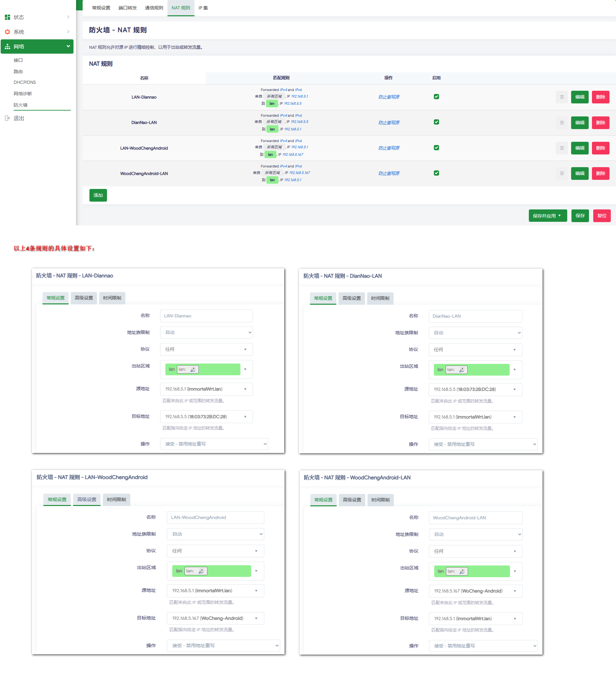Screen dimensions: 616x679
Task: Click the green Add rule button
Action: coord(98,195)
